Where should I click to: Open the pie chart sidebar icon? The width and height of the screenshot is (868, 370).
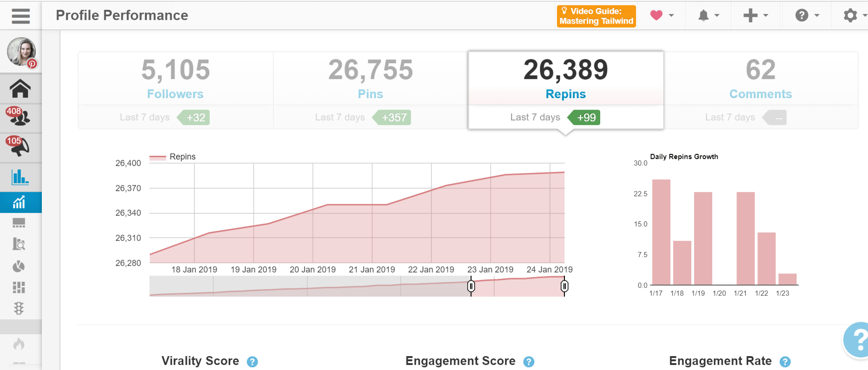pyautogui.click(x=19, y=266)
